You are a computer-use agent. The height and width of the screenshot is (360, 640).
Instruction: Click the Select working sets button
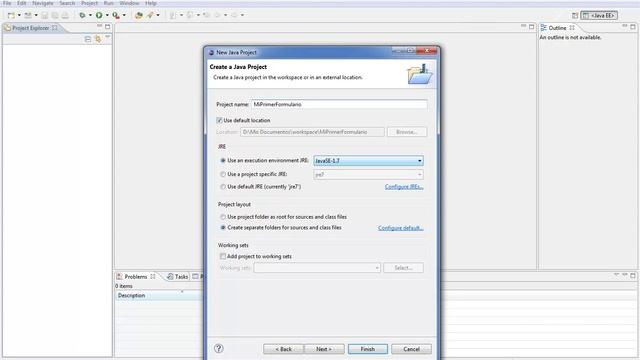[403, 268]
